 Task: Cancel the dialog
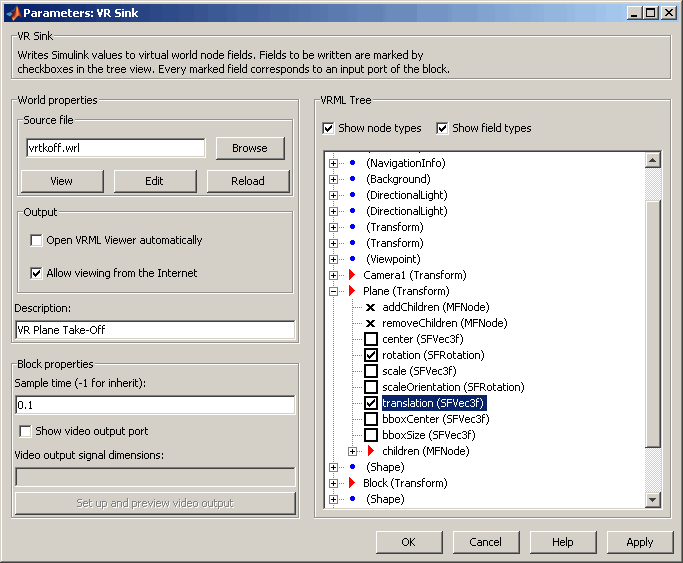click(x=486, y=542)
